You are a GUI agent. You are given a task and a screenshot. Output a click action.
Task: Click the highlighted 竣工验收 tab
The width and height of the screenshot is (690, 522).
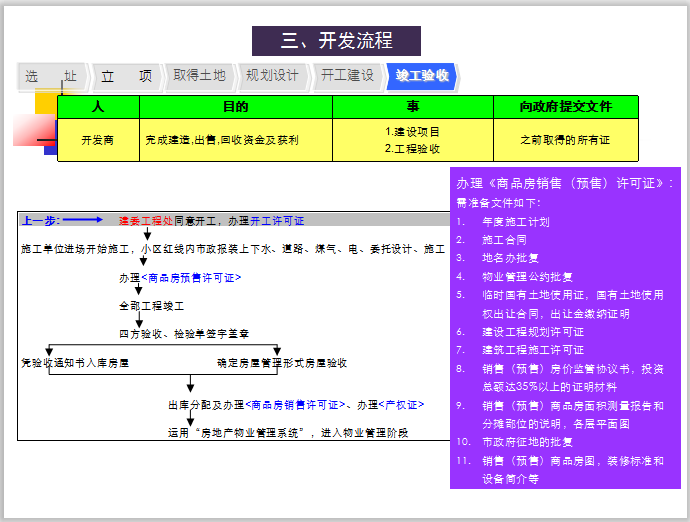click(x=422, y=76)
